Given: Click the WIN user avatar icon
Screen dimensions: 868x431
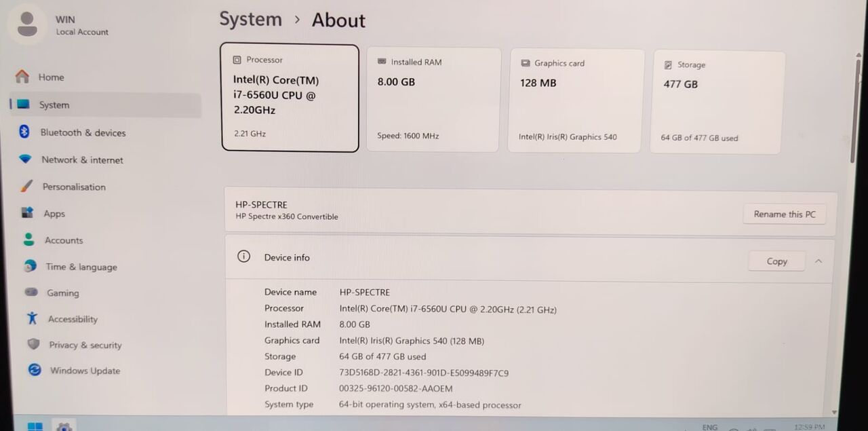Looking at the screenshot, I should 27,24.
